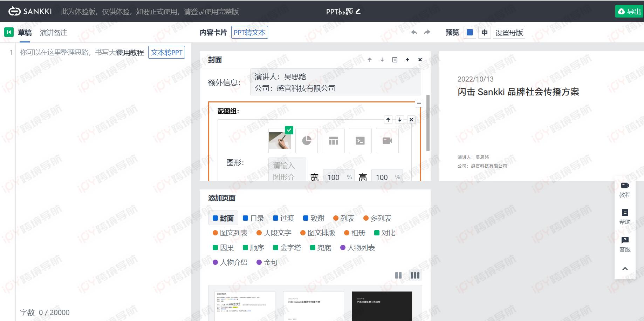Screen dimensions: 644x321
Task: Select the 因果 page type
Action: click(223, 248)
